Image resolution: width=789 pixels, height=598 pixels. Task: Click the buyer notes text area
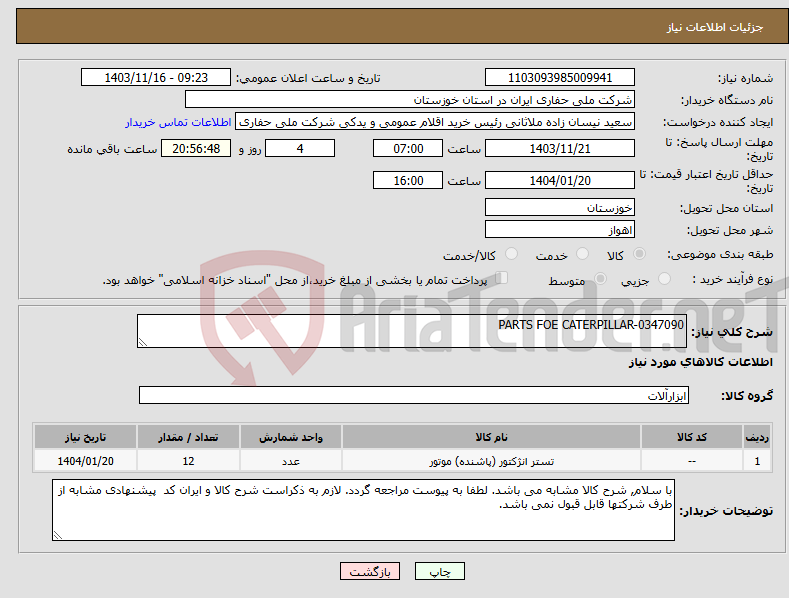(x=363, y=510)
